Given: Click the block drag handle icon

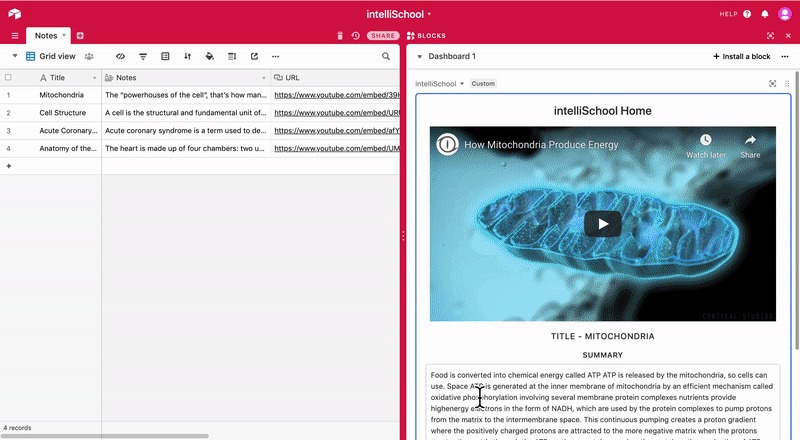Looking at the screenshot, I should pos(787,84).
